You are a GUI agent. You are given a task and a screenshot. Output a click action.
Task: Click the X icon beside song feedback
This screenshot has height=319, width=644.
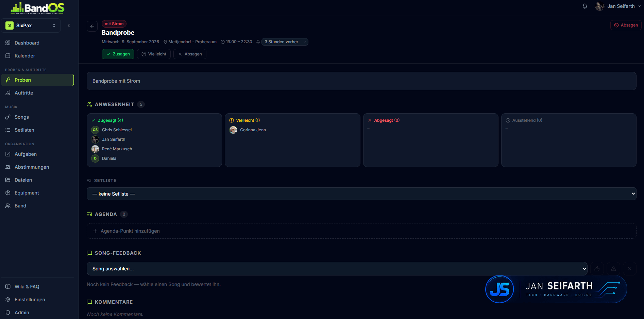(630, 269)
